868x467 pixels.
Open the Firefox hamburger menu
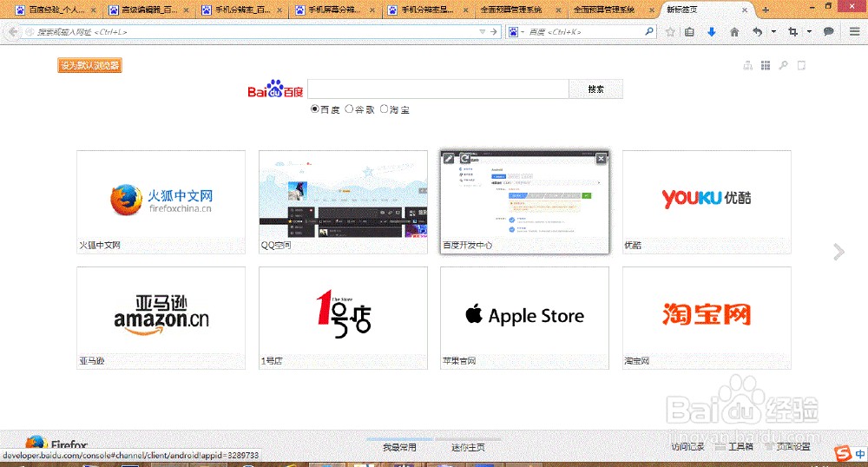[855, 32]
